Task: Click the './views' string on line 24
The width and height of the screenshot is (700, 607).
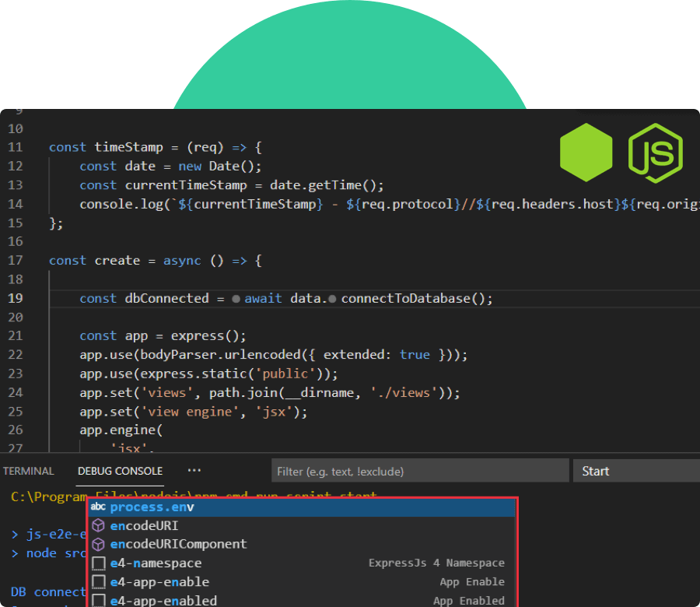Action: (404, 393)
